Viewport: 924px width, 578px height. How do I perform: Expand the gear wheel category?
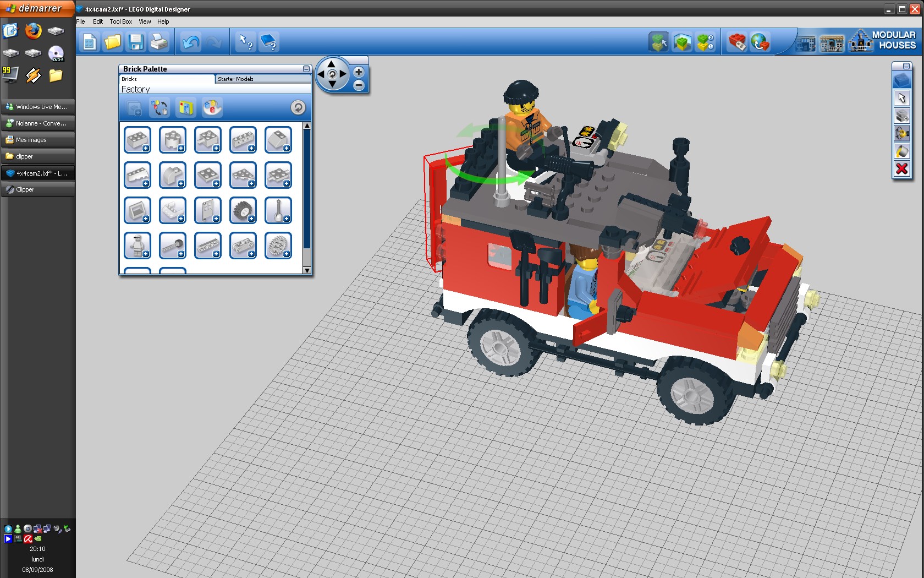278,246
